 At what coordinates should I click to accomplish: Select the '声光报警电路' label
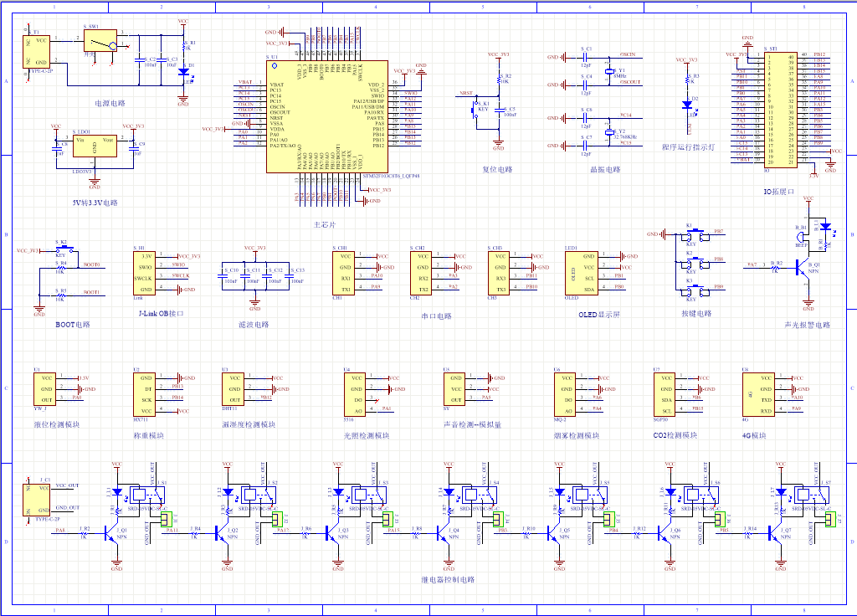pos(808,325)
